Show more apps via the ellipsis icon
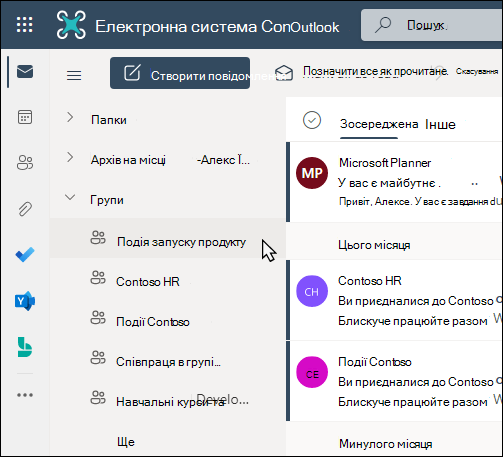 pyautogui.click(x=25, y=395)
